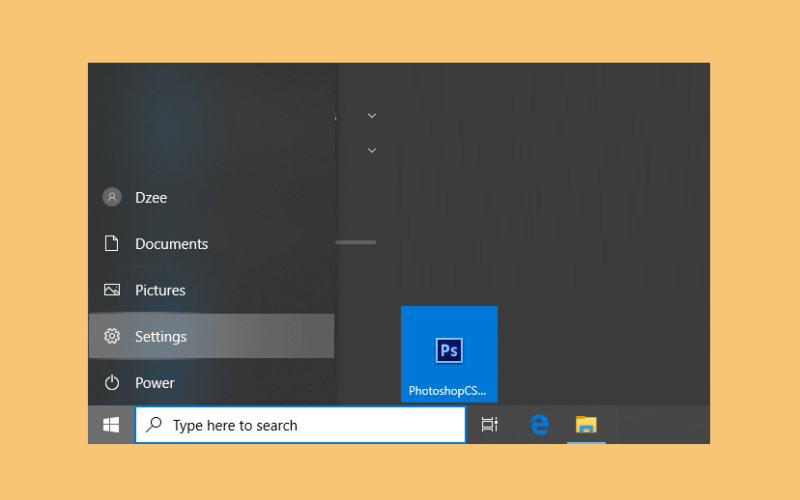This screenshot has height=500, width=800.
Task: Click the Settings gear icon
Action: click(x=112, y=336)
